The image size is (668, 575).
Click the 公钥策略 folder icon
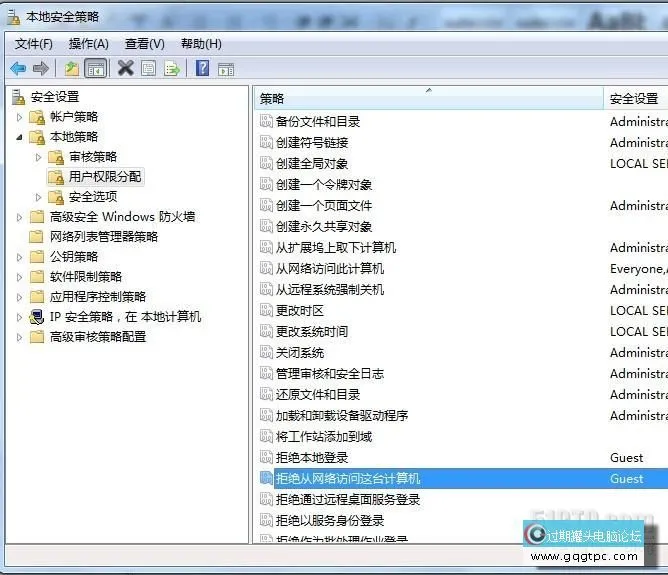(37, 257)
